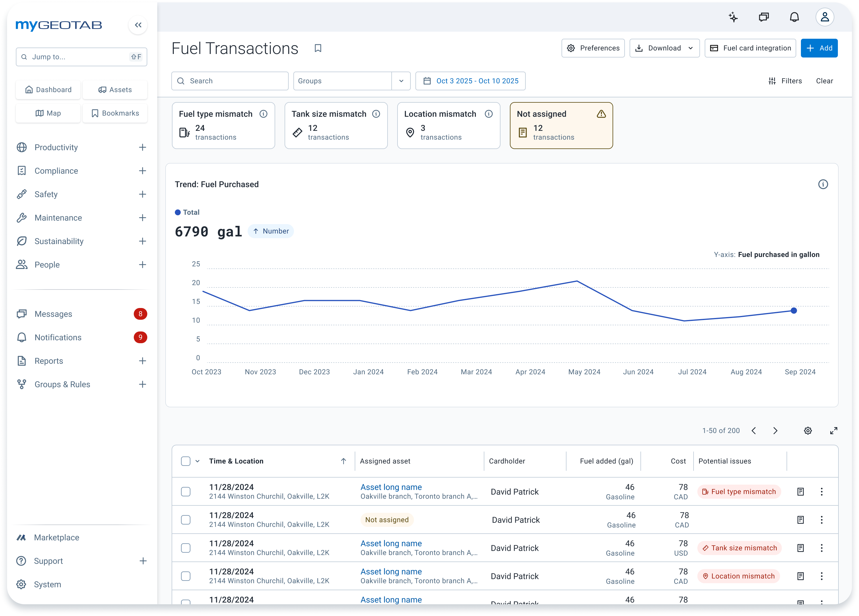Select the Not assigned row checkbox
Image resolution: width=859 pixels, height=616 pixels.
186,520
